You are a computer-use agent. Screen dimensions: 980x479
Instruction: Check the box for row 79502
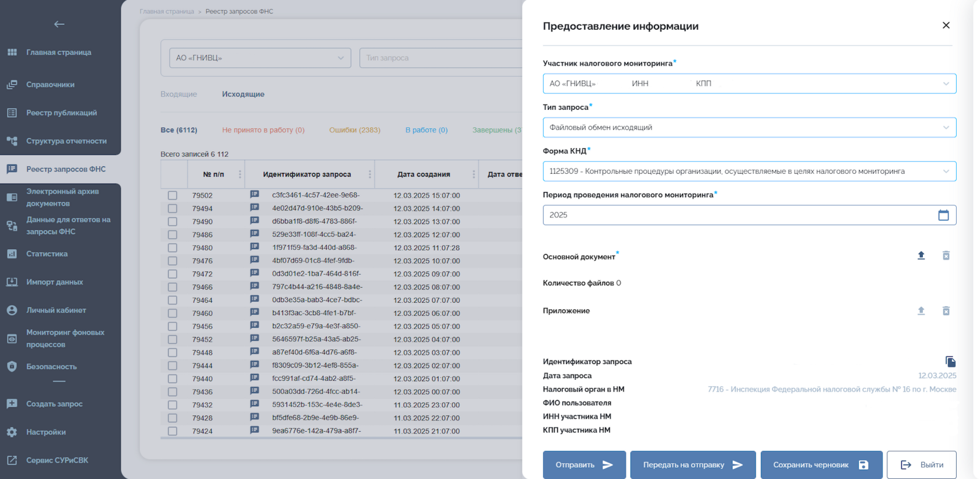(x=173, y=195)
